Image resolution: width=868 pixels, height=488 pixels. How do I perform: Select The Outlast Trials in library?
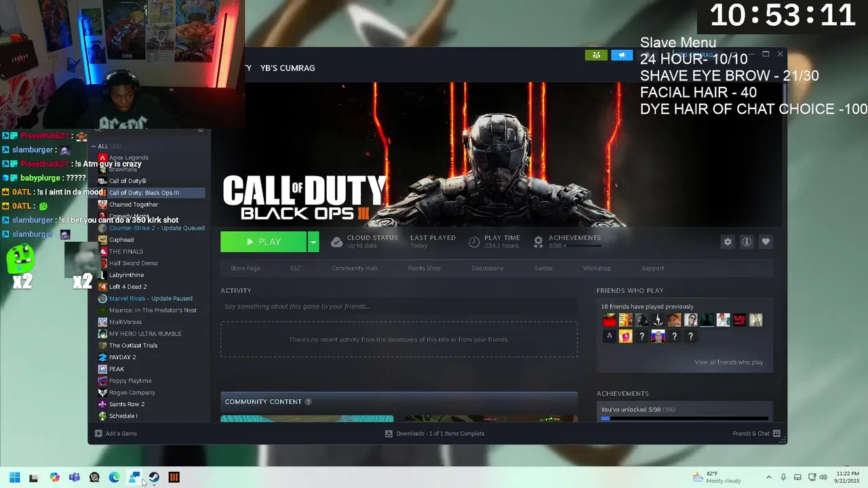coord(148,346)
